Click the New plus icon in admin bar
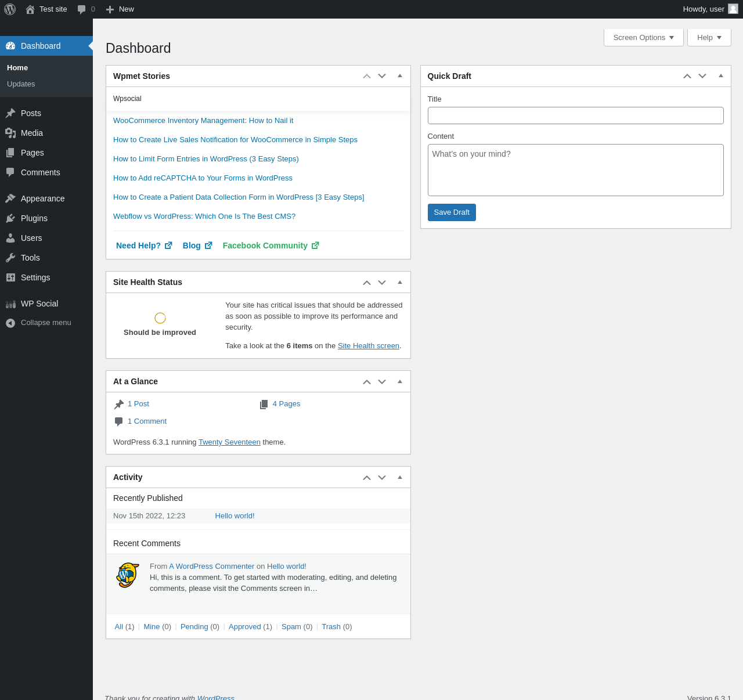This screenshot has height=700, width=743. (x=110, y=9)
